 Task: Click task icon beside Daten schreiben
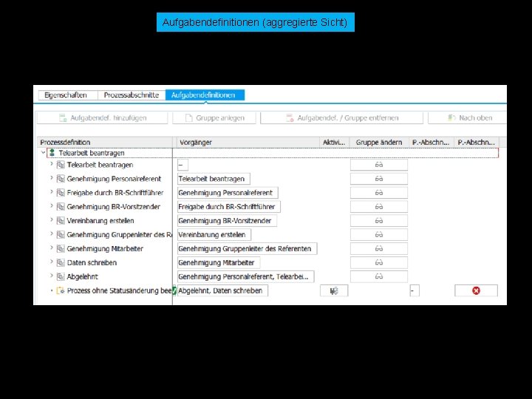click(x=61, y=262)
